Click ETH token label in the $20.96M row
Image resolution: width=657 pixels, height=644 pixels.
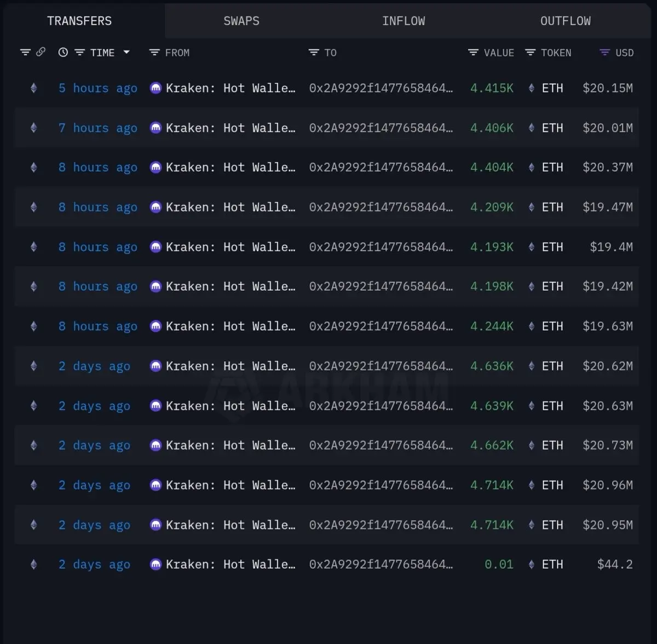click(552, 485)
